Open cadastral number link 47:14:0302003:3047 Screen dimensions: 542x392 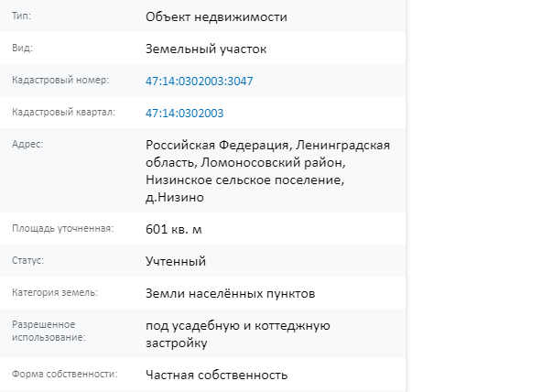tap(199, 81)
